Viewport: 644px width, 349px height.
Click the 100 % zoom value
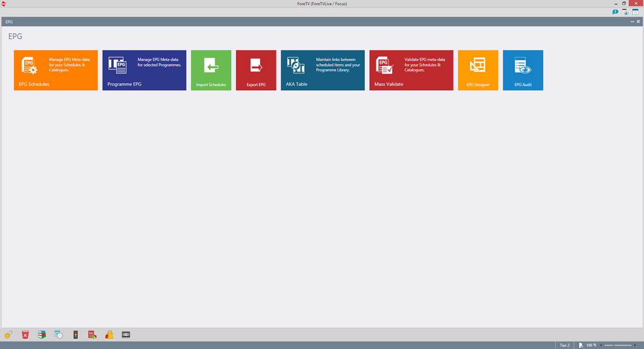point(591,345)
